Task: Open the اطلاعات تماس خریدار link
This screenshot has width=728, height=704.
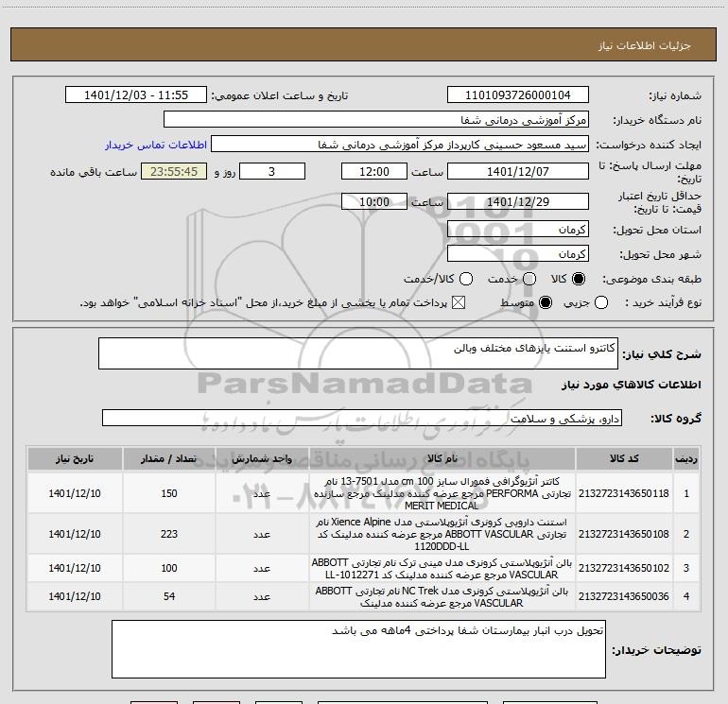Action: 156,145
